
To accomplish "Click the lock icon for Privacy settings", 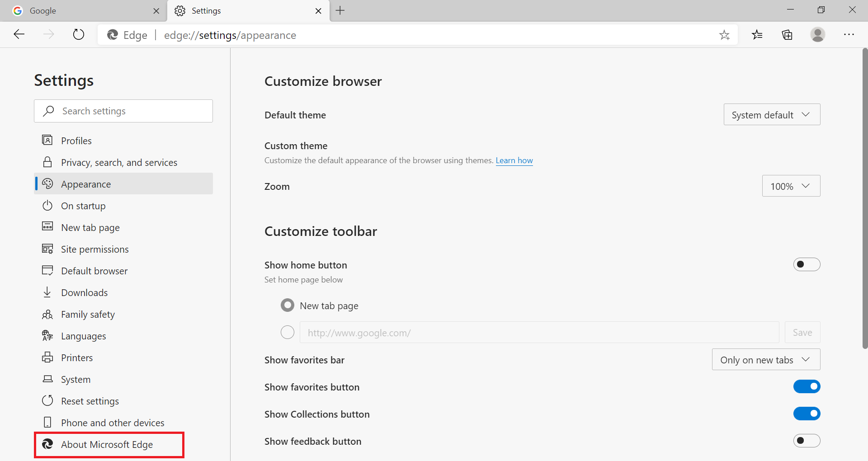I will pos(47,162).
